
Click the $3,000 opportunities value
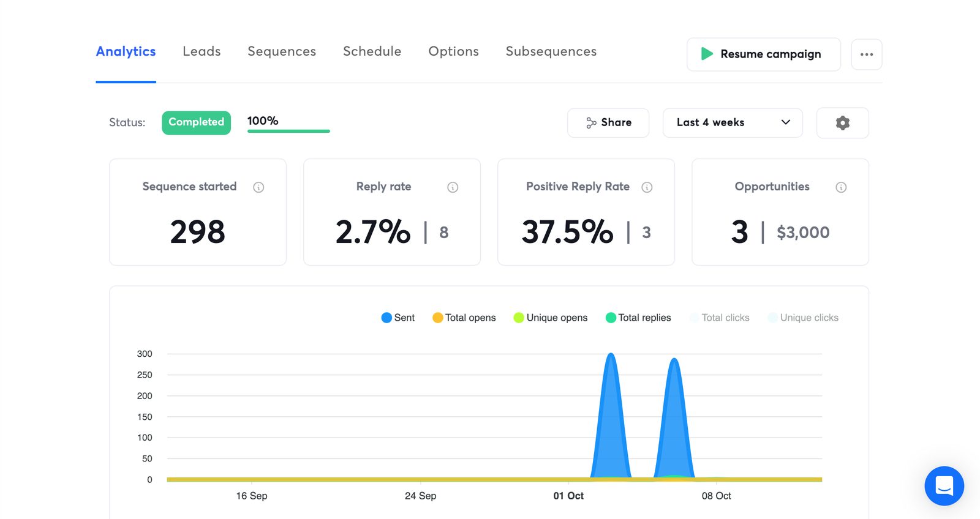[803, 233]
